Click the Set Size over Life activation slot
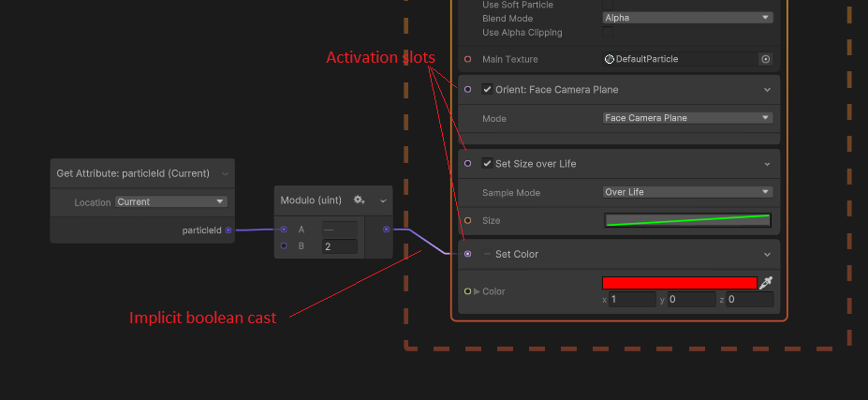The height and width of the screenshot is (400, 868). pos(468,163)
